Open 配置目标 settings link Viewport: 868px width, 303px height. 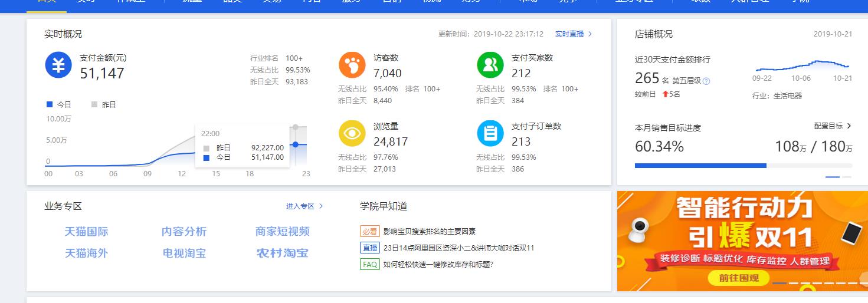coord(828,126)
